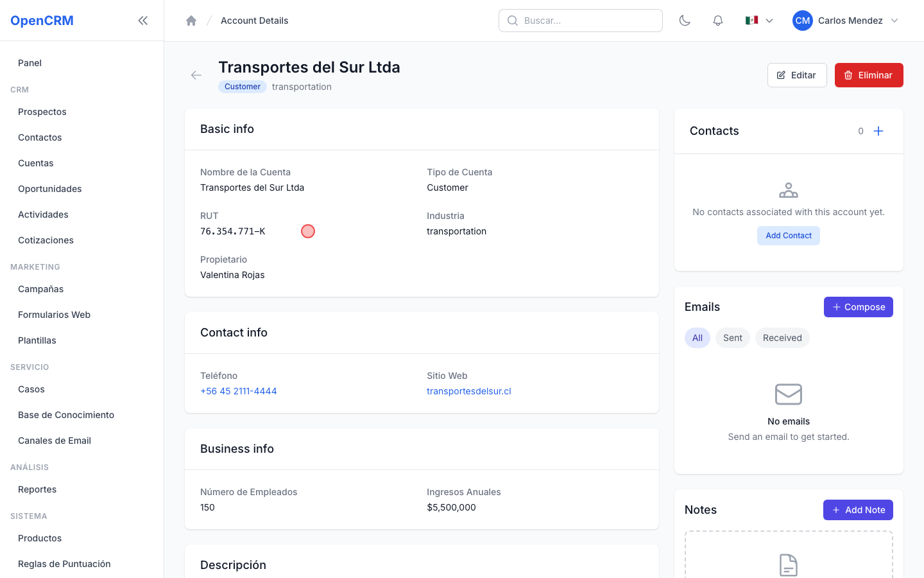Navigate to Campañas
This screenshot has width=924, height=578.
(x=82, y=289)
